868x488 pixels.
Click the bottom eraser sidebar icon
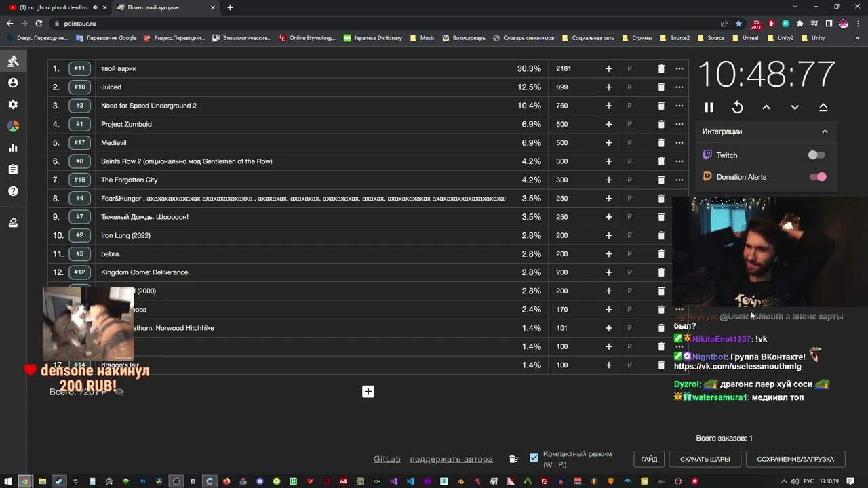pyautogui.click(x=13, y=222)
